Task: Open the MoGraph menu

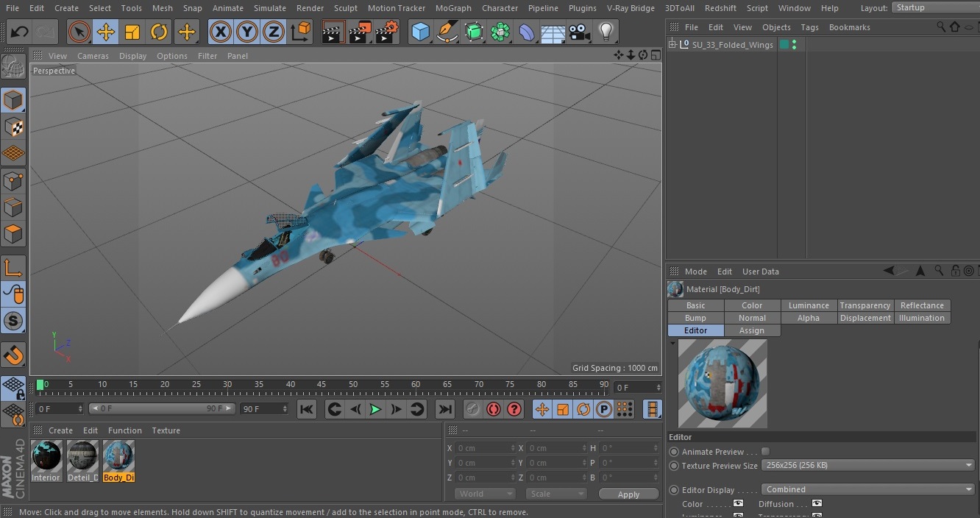Action: (453, 8)
